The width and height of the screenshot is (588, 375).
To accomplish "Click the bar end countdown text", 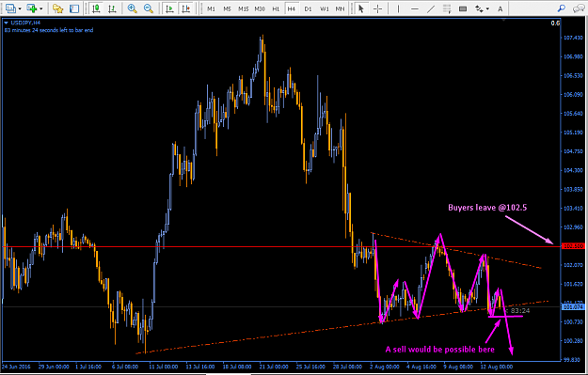I will coord(49,30).
